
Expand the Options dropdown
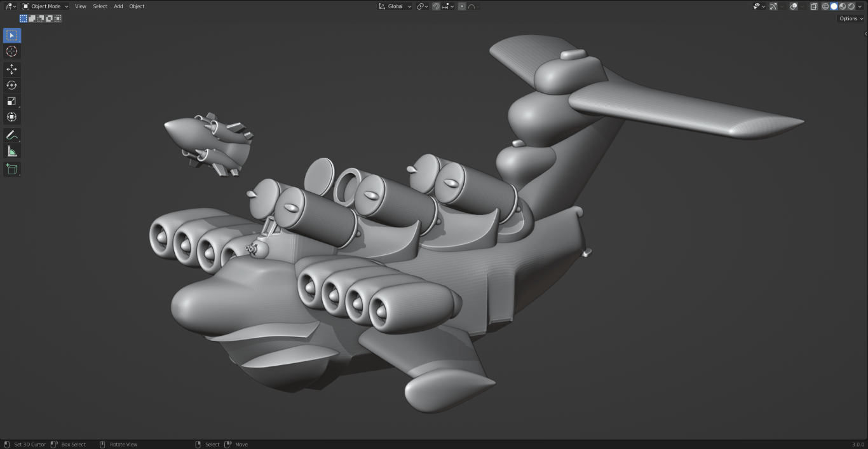click(851, 18)
